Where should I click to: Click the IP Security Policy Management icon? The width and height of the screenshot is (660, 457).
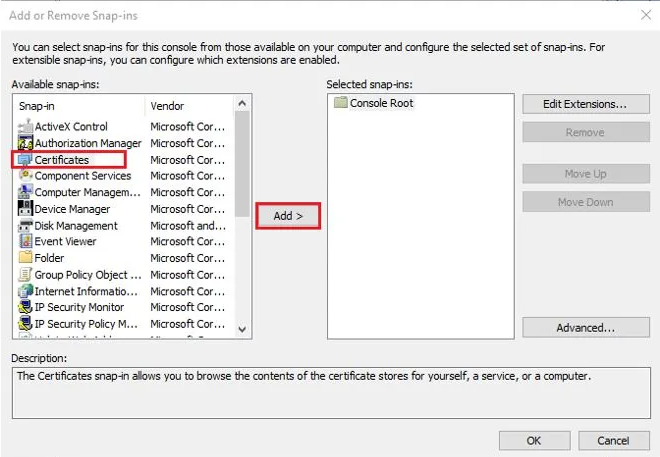[x=25, y=324]
